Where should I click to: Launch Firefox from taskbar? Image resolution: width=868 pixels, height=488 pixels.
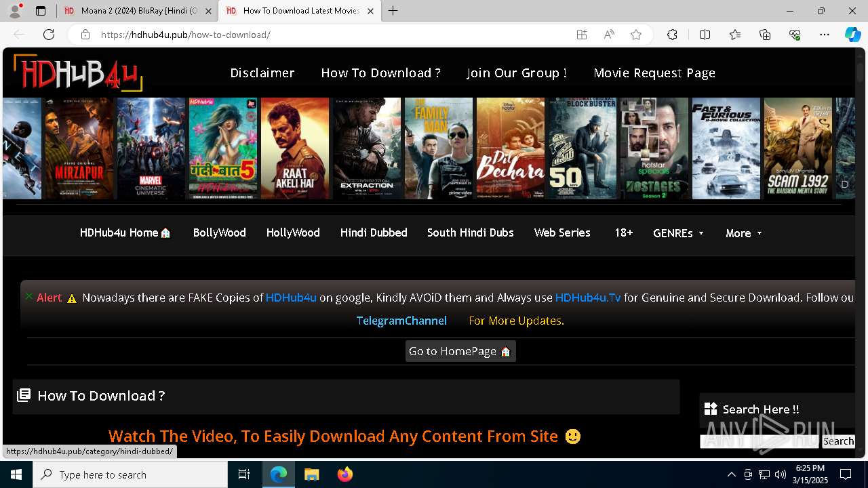click(345, 474)
